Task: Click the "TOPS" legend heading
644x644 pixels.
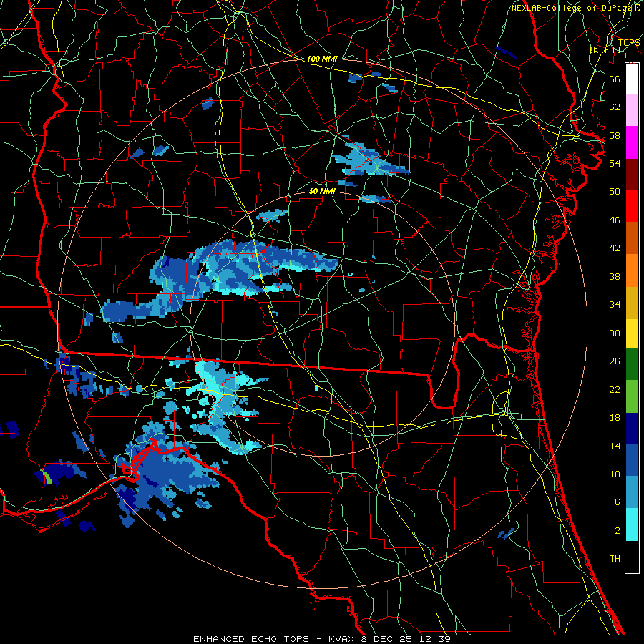Action: 629,43
